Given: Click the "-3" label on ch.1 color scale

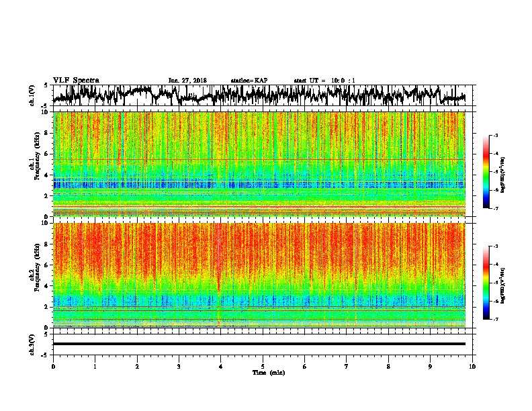Looking at the screenshot, I should (496, 135).
